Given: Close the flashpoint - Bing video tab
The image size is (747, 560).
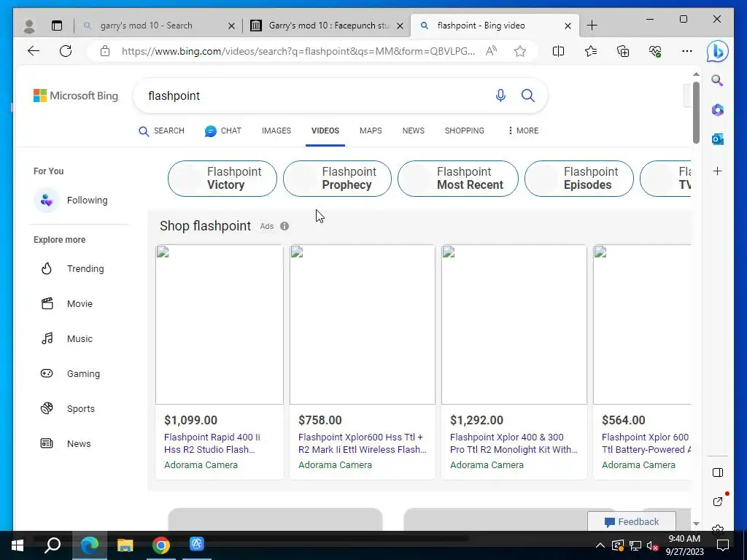Looking at the screenshot, I should pos(568,26).
